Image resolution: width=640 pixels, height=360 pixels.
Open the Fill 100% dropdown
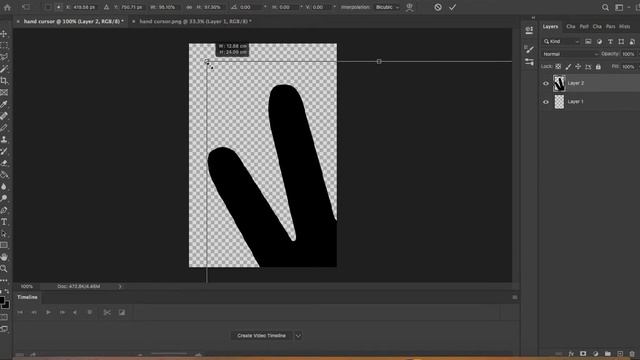click(629, 67)
